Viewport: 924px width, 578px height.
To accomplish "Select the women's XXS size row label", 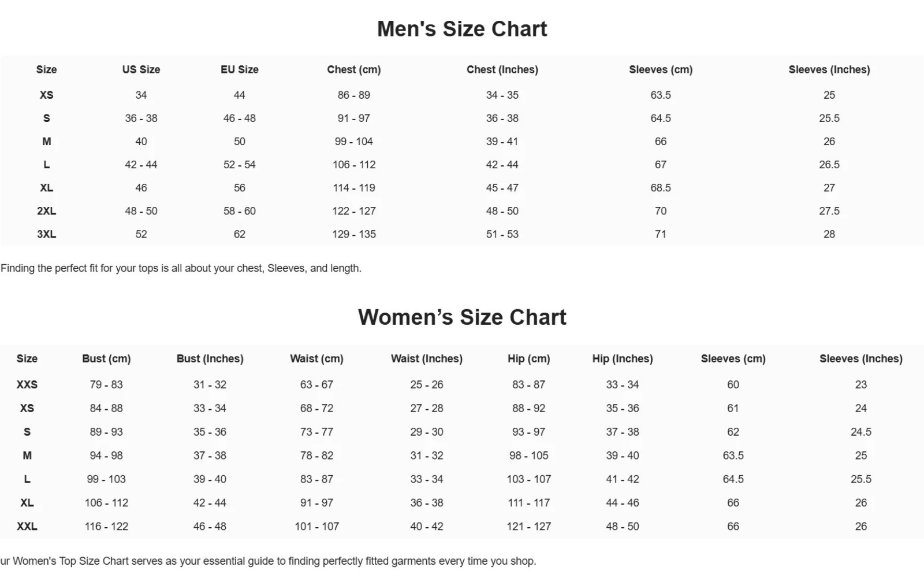I will pos(27,384).
